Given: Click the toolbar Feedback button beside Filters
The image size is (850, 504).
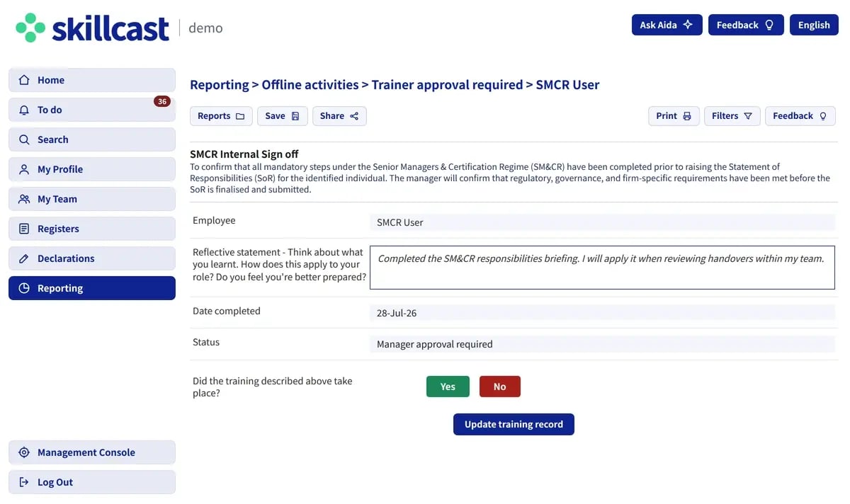Looking at the screenshot, I should (x=800, y=116).
